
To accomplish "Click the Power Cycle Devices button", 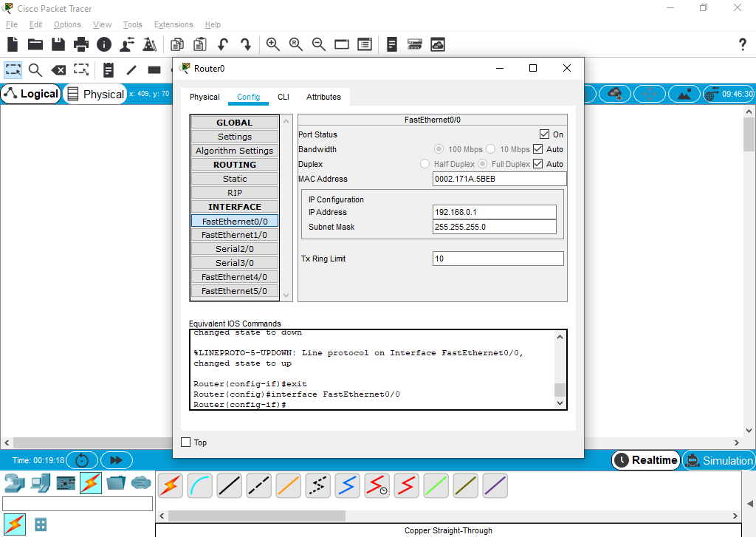I will pyautogui.click(x=82, y=460).
